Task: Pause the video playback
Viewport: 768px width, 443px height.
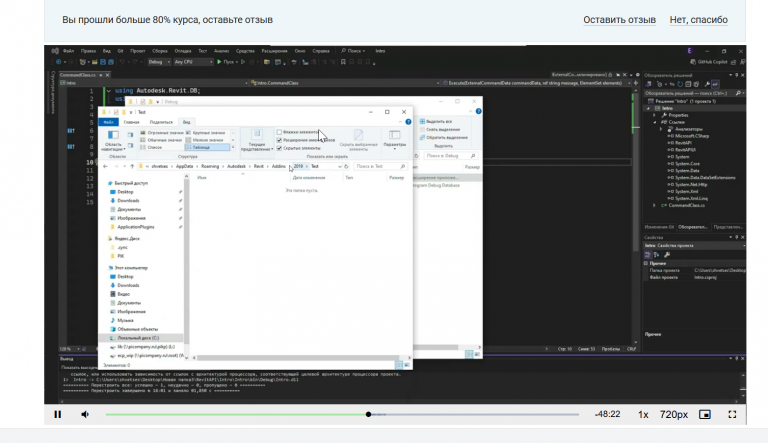Action: pos(57,414)
